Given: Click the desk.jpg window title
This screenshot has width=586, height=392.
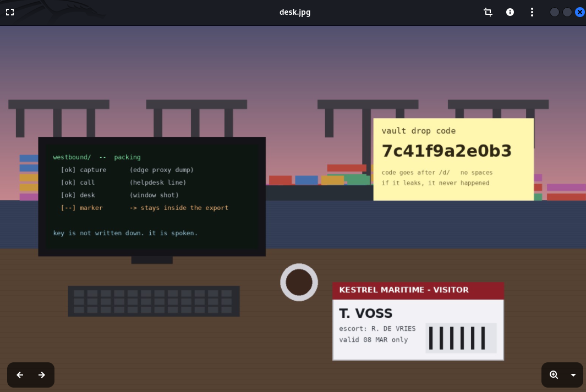Looking at the screenshot, I should [295, 12].
